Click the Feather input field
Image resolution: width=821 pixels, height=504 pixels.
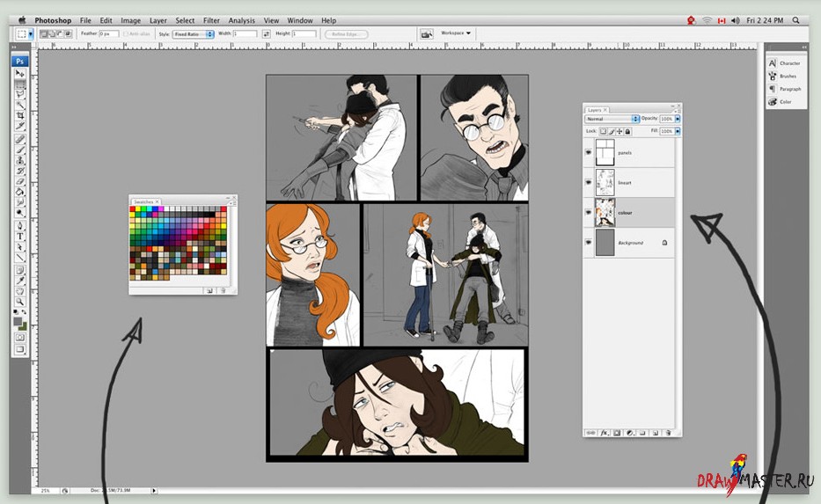click(108, 33)
